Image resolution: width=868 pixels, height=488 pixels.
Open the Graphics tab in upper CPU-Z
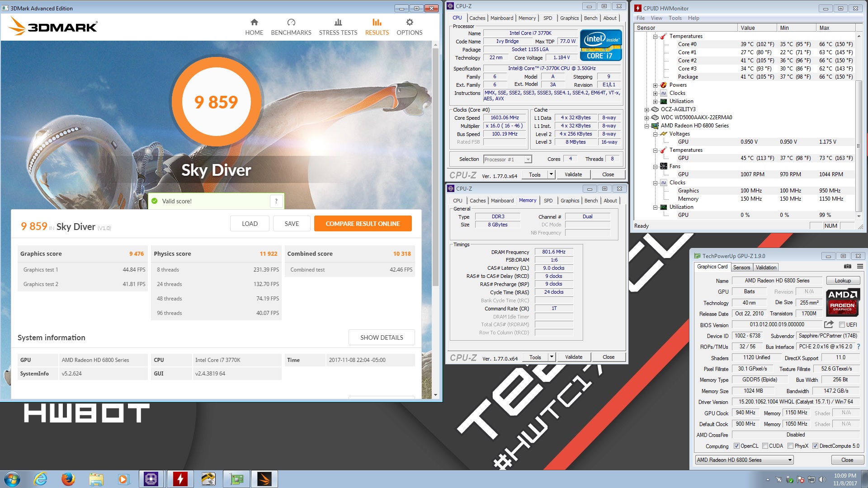(x=569, y=18)
